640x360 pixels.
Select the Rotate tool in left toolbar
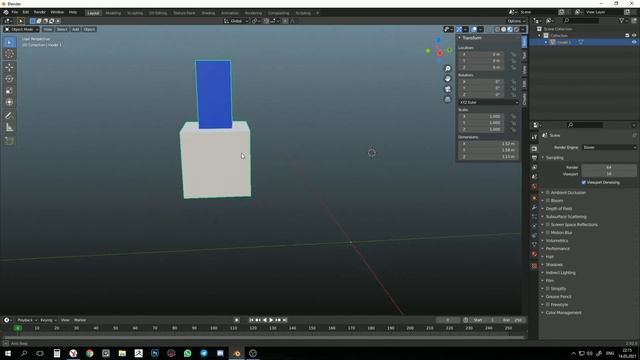point(9,79)
